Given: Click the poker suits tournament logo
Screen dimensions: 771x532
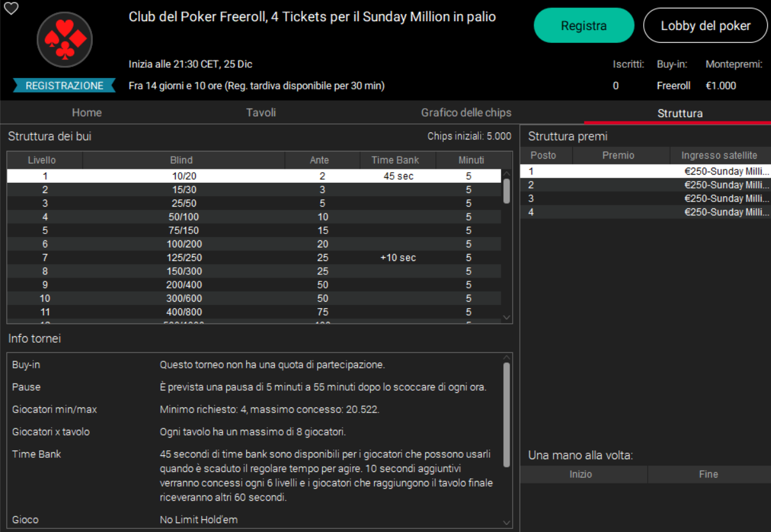Looking at the screenshot, I should click(65, 40).
